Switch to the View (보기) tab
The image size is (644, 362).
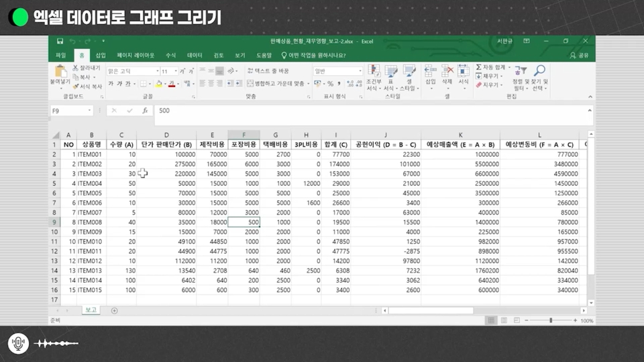(x=240, y=55)
